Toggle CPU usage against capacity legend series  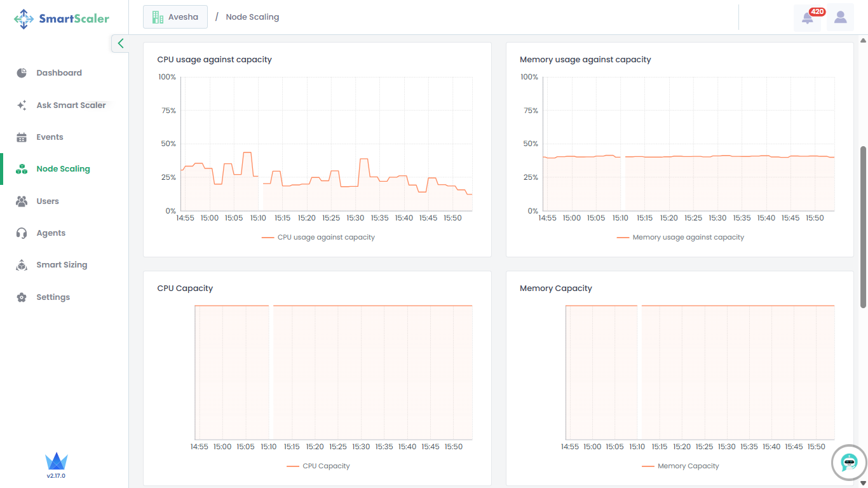318,238
